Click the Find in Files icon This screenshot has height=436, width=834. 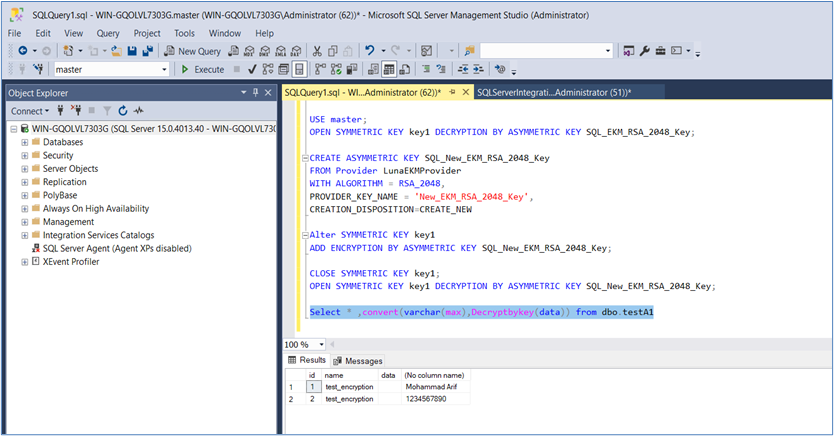[469, 51]
